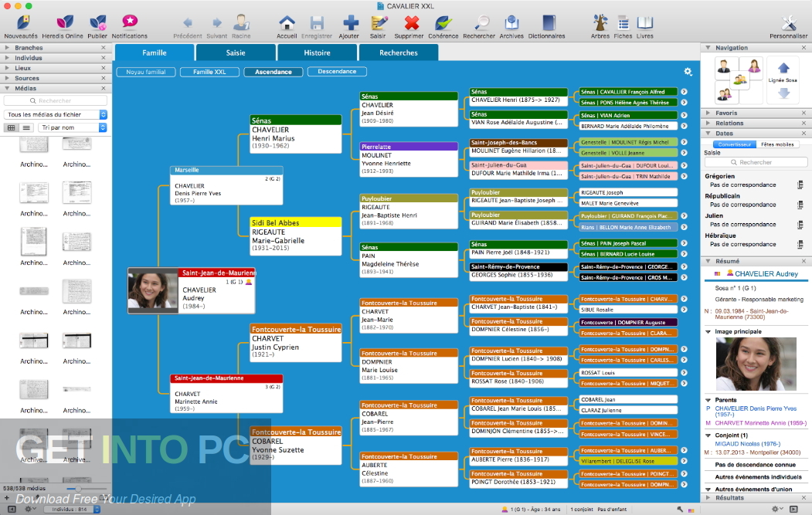Select the Noyau familial view

pyautogui.click(x=146, y=72)
